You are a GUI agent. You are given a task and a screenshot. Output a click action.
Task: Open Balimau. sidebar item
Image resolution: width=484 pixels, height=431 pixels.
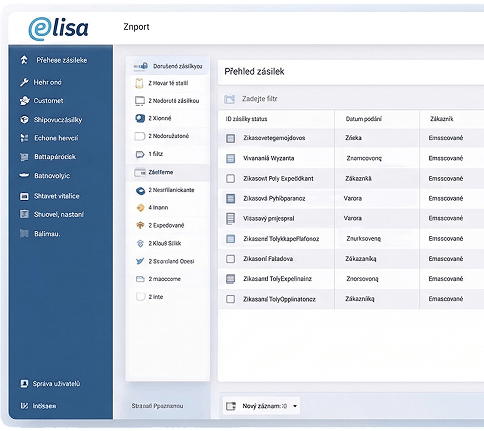pyautogui.click(x=47, y=234)
